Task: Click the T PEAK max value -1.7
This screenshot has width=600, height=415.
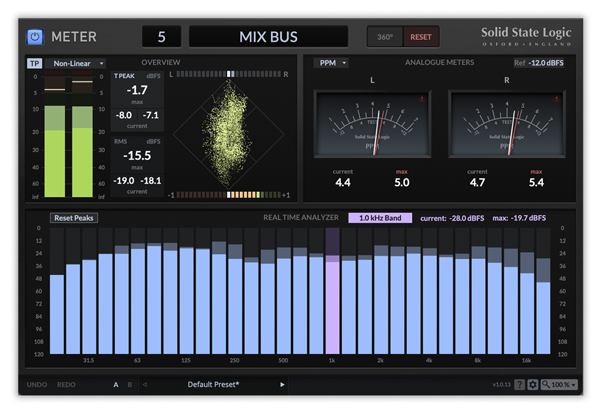Action: point(137,90)
